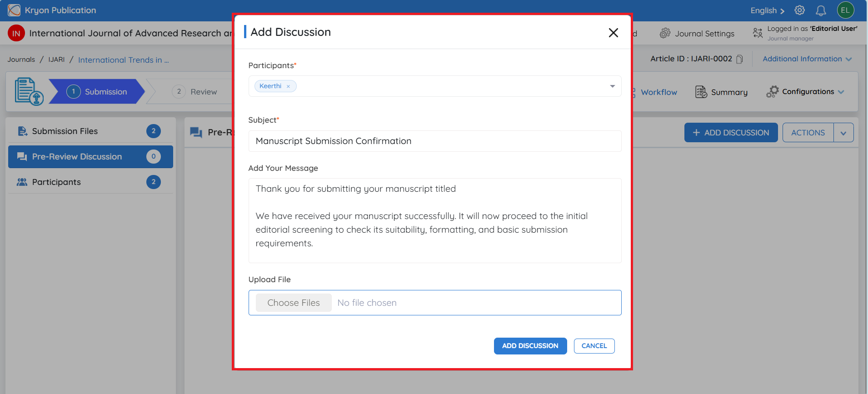
Task: Click the CANCEL button
Action: coord(594,346)
